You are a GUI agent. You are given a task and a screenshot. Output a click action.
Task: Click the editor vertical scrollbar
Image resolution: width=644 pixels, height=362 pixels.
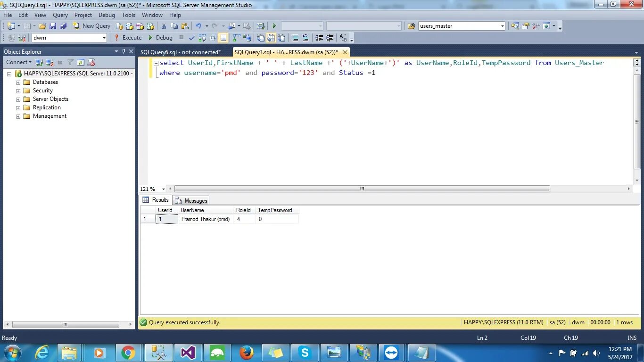point(637,123)
